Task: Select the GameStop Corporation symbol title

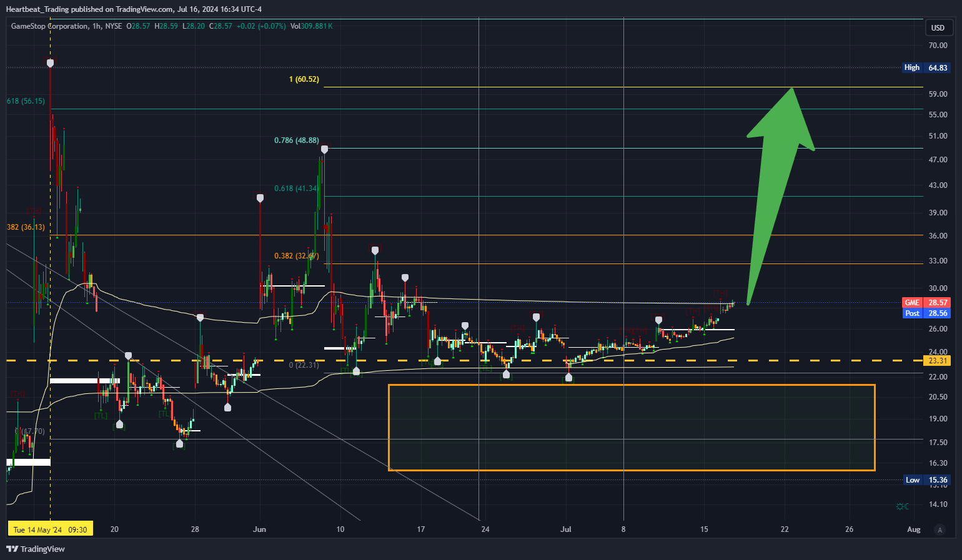Action: (x=50, y=26)
